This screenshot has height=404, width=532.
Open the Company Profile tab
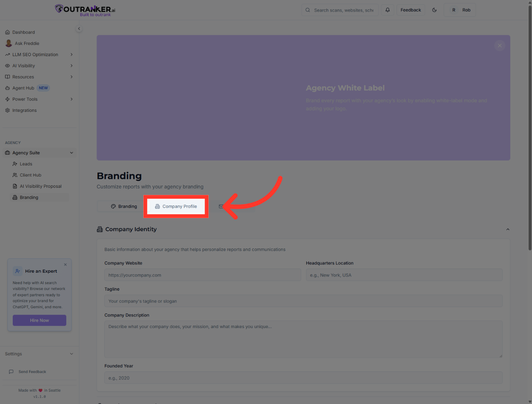coord(176,206)
